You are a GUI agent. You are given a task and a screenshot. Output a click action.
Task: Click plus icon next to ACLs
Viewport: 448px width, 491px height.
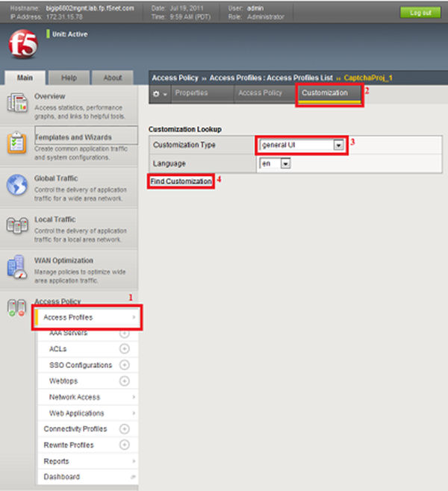click(125, 348)
